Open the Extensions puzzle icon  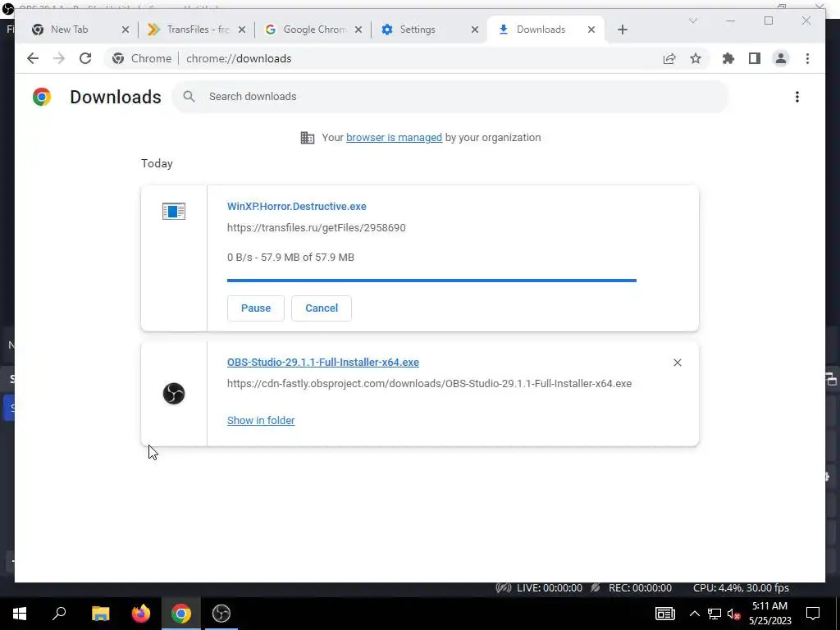click(728, 58)
